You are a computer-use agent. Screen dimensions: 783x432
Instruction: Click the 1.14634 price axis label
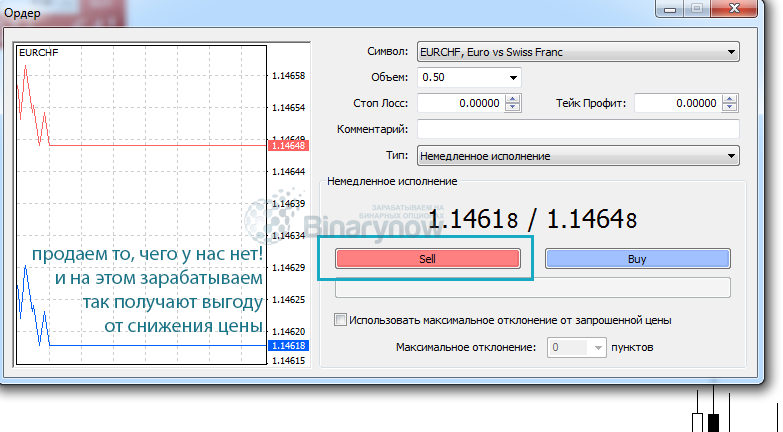pyautogui.click(x=289, y=236)
